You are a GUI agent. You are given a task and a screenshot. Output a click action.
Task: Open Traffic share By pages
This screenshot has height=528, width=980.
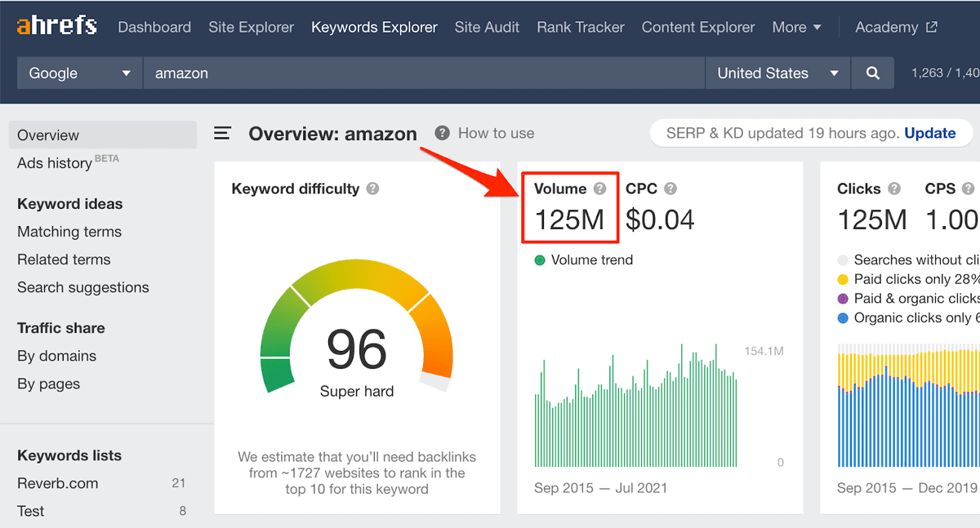48,384
